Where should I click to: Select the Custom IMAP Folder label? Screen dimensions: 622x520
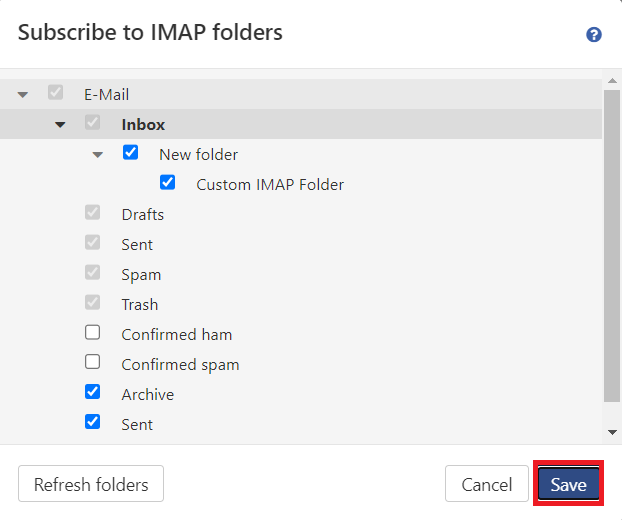pyautogui.click(x=270, y=185)
